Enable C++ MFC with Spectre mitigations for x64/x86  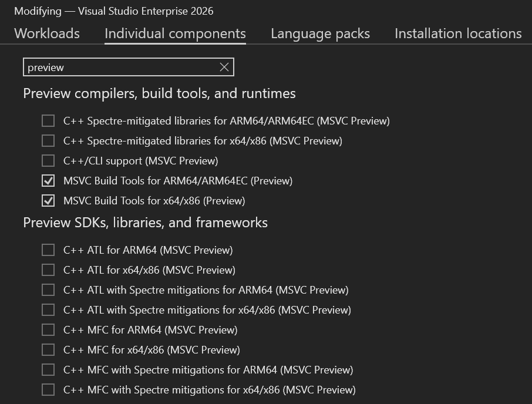point(48,390)
